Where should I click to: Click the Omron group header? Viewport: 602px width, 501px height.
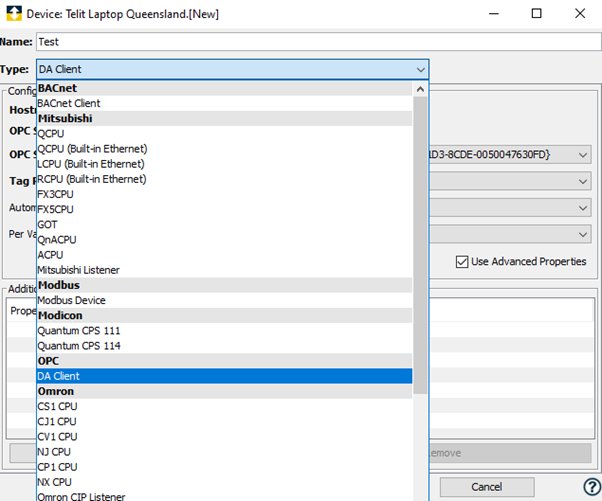pos(225,392)
